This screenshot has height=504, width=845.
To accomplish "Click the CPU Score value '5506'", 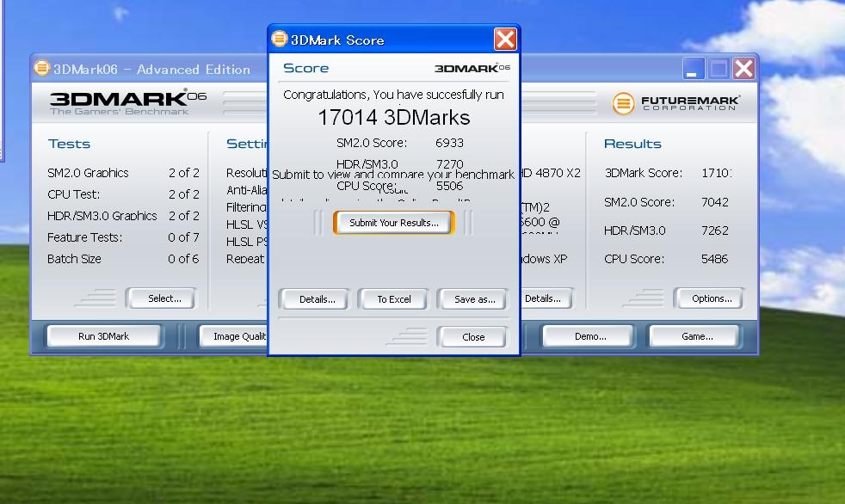I will click(449, 186).
